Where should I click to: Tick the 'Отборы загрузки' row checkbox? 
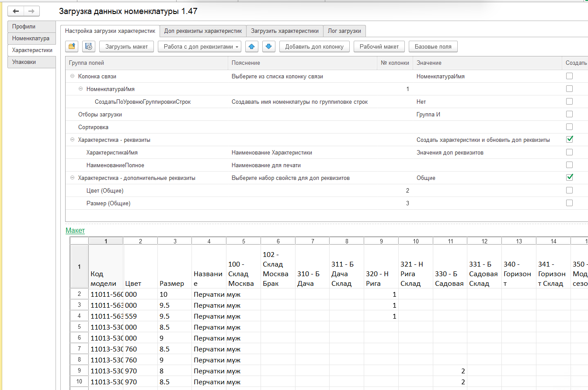pyautogui.click(x=569, y=114)
